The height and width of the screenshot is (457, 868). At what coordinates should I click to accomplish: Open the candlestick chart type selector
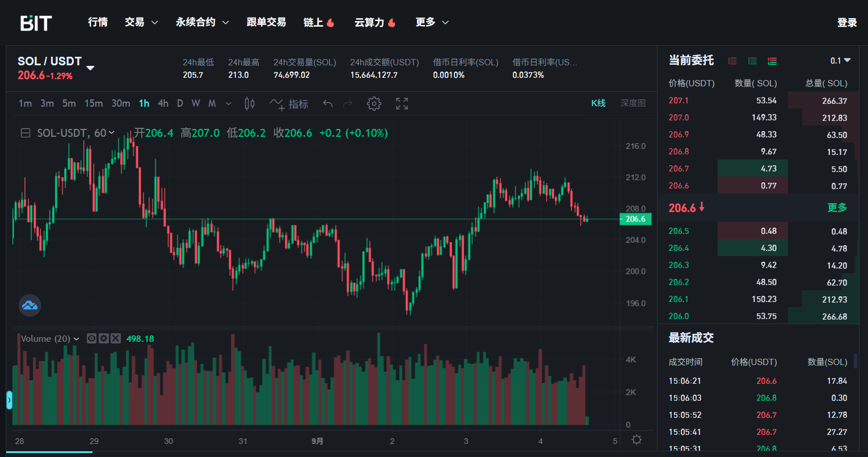click(249, 103)
